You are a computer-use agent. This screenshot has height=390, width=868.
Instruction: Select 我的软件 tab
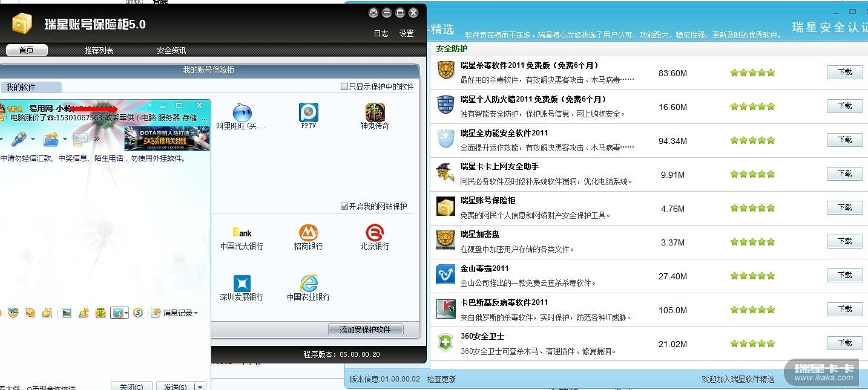point(30,87)
